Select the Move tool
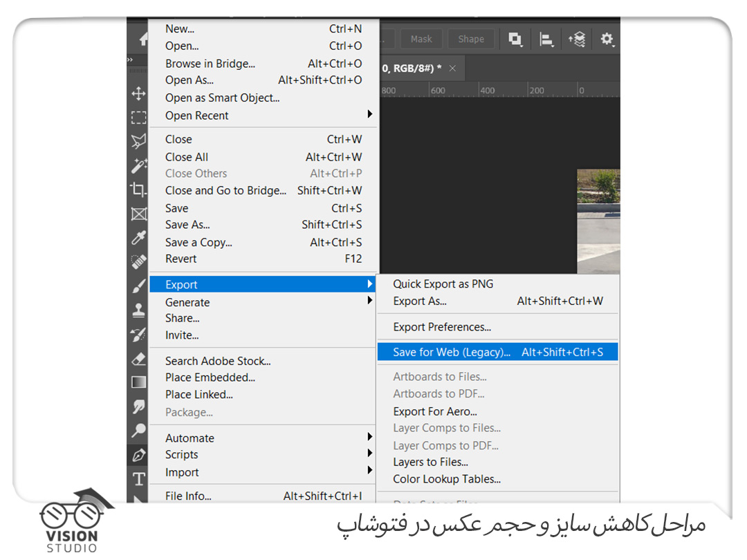This screenshot has height=560, width=747. (x=138, y=93)
